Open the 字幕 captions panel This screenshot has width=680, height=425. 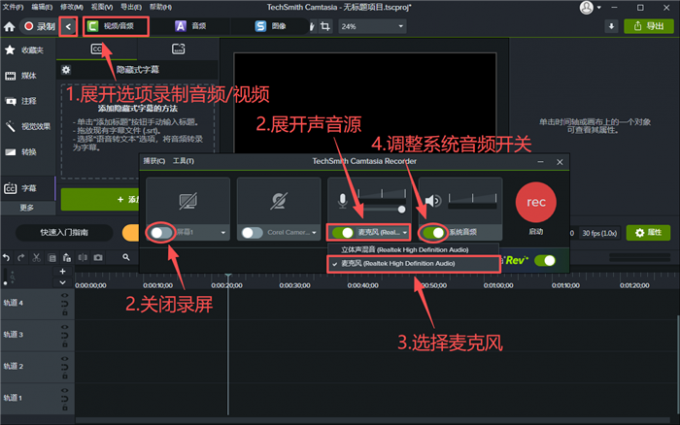point(21,188)
